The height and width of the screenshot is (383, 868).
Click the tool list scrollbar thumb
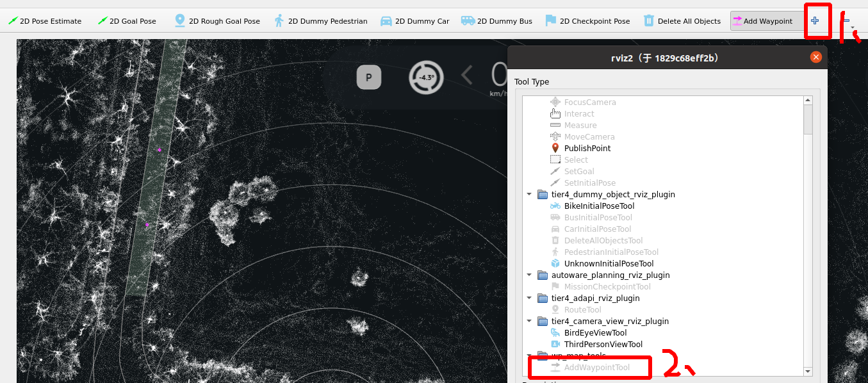tap(808, 120)
